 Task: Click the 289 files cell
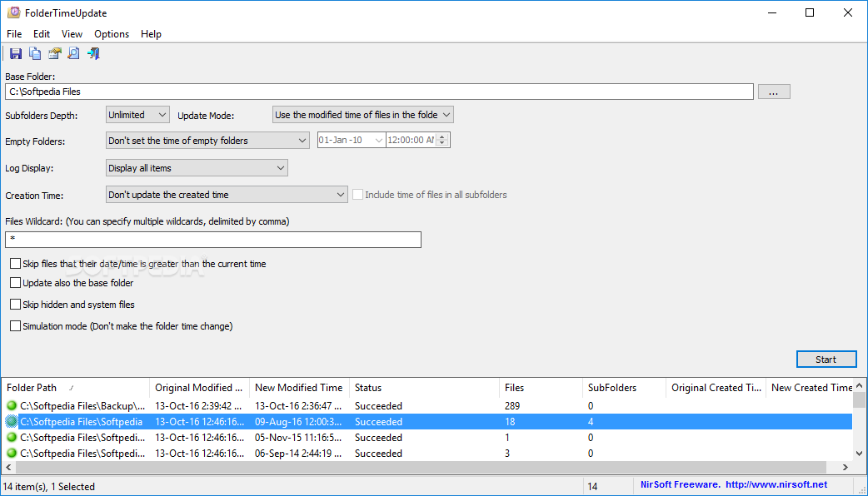click(512, 406)
